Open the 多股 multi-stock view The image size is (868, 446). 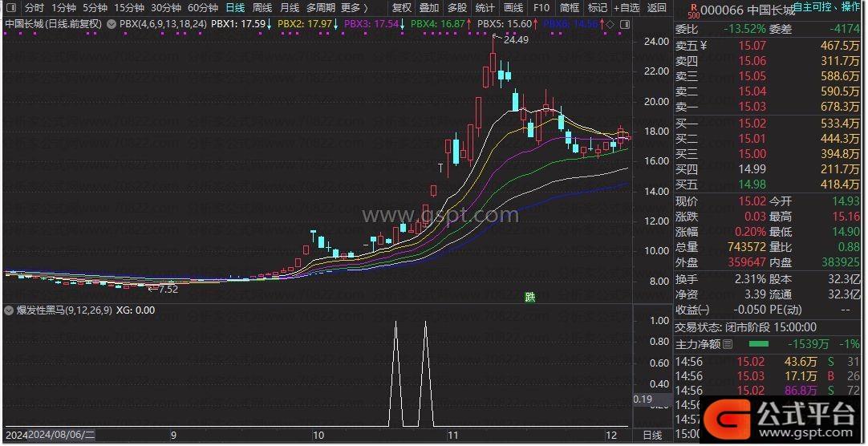point(457,8)
